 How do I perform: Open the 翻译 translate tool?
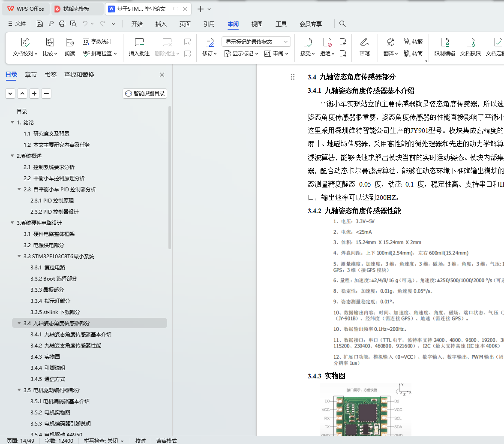point(390,47)
